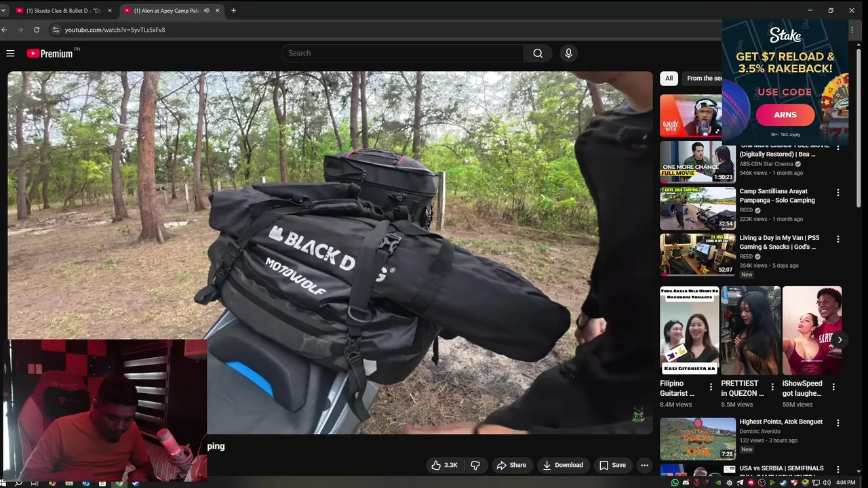Open options for Filipino Guitarist short
The height and width of the screenshot is (488, 868).
click(711, 387)
